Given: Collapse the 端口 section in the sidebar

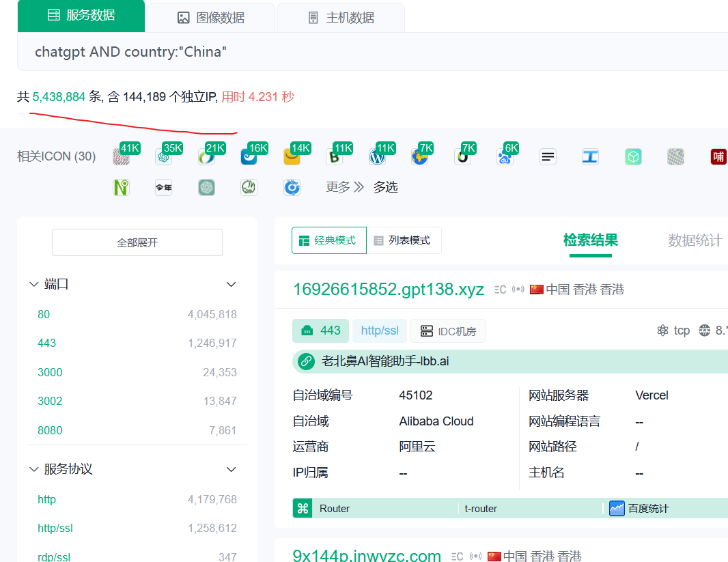Looking at the screenshot, I should (231, 283).
